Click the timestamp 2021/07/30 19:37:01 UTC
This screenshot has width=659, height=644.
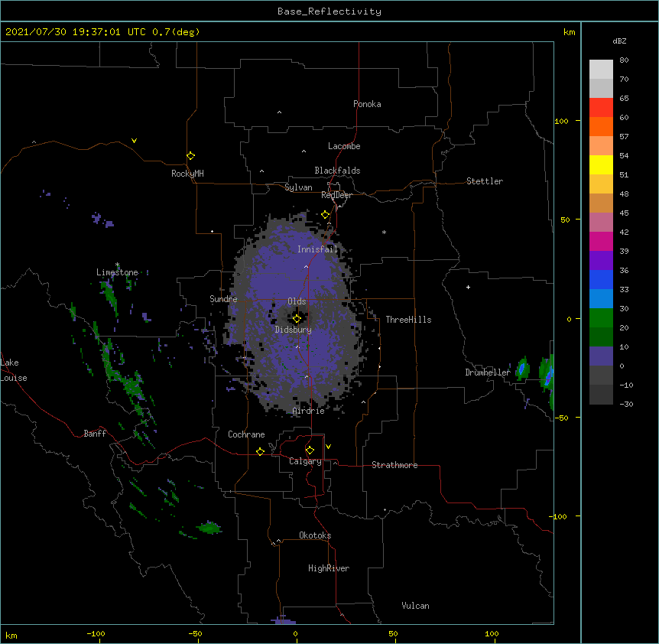(x=76, y=32)
